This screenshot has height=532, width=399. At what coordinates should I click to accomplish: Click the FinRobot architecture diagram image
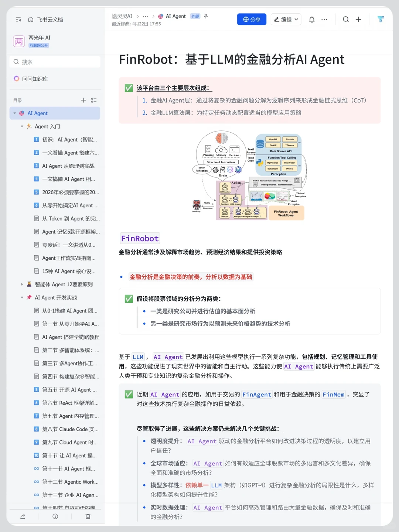249,175
